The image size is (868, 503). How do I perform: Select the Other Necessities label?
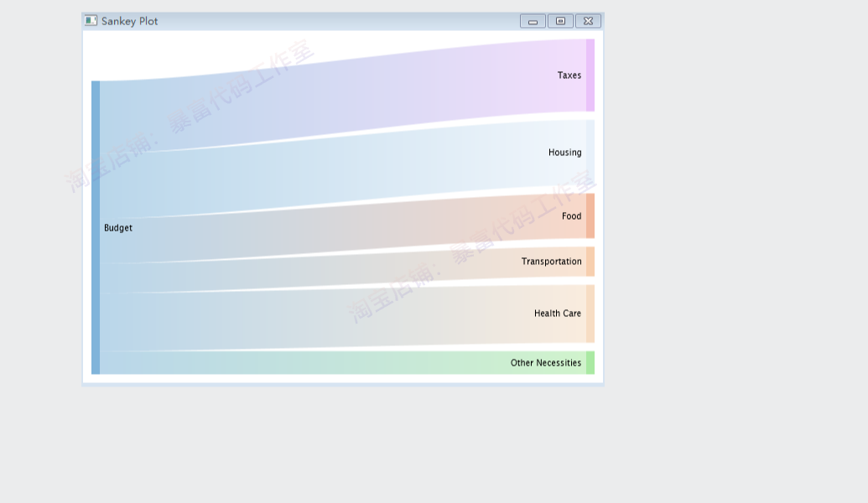click(x=546, y=363)
